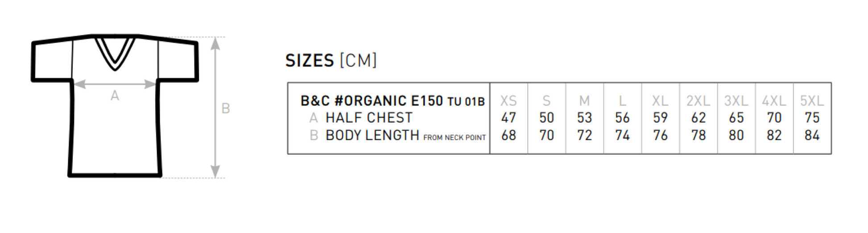Click the FROM NECK POINT note
868x233 pixels.
(455, 137)
